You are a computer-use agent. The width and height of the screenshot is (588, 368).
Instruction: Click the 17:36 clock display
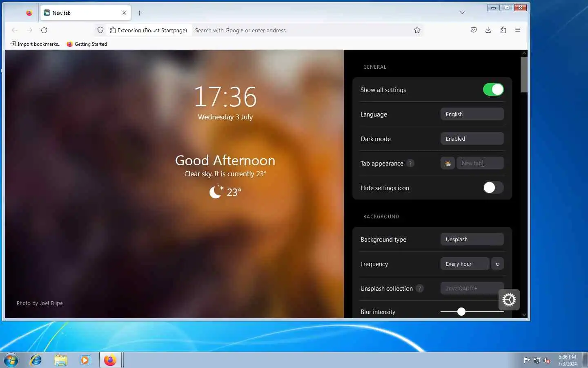(225, 97)
